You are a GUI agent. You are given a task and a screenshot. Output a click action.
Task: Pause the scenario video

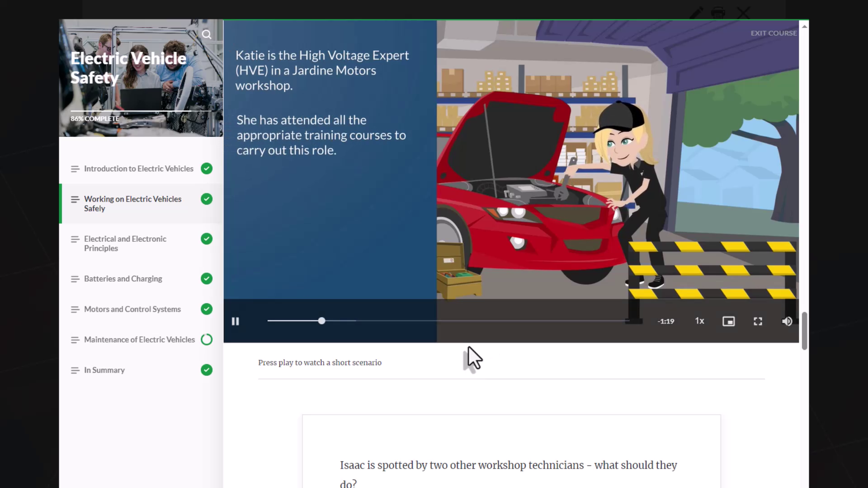pyautogui.click(x=235, y=321)
